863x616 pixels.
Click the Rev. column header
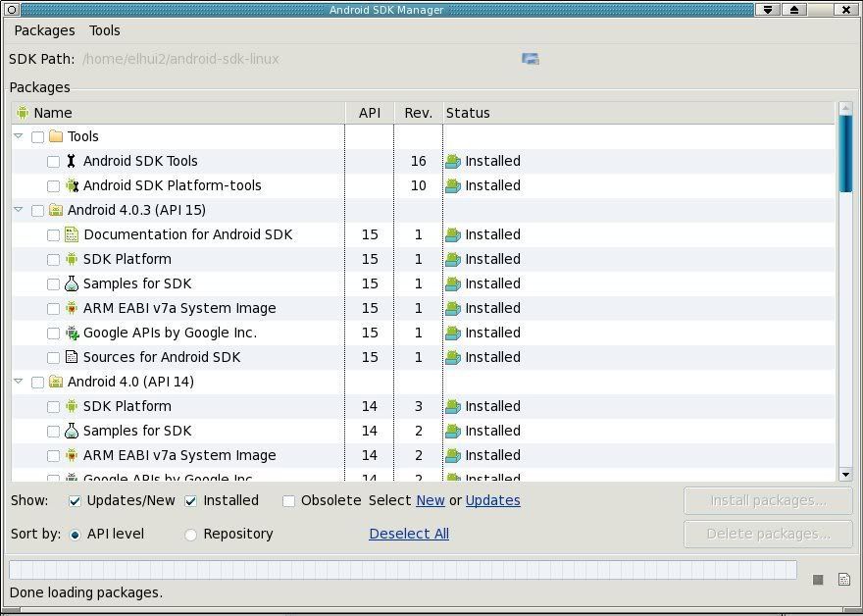click(419, 113)
